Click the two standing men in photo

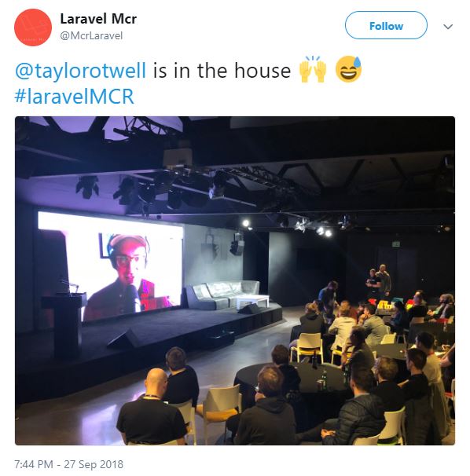[378, 281]
